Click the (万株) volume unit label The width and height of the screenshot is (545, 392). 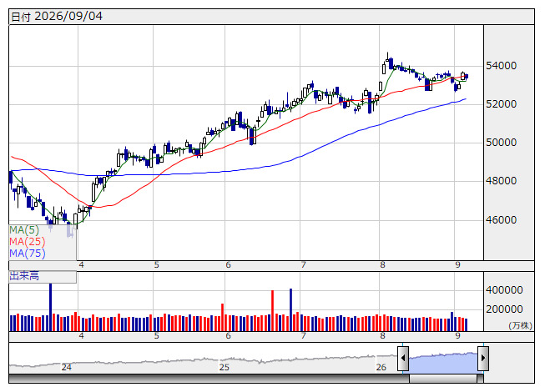[x=520, y=325]
